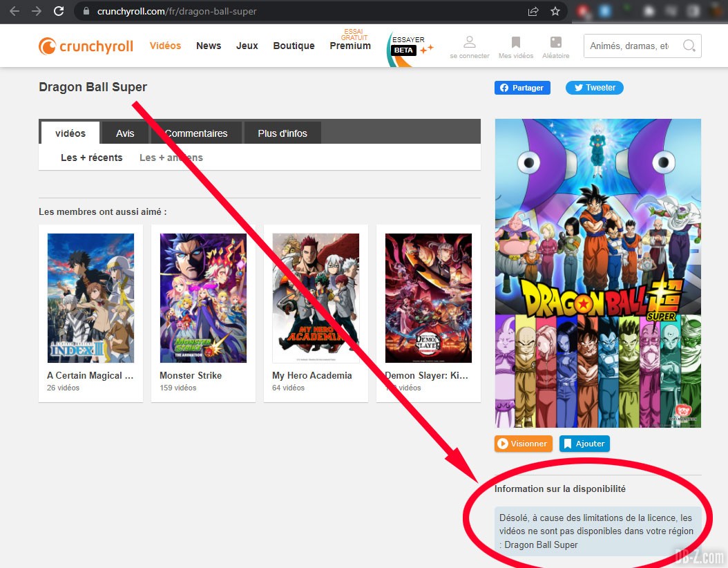Click the Demon Slayer: Ki... title
The height and width of the screenshot is (568, 728).
pyautogui.click(x=427, y=375)
